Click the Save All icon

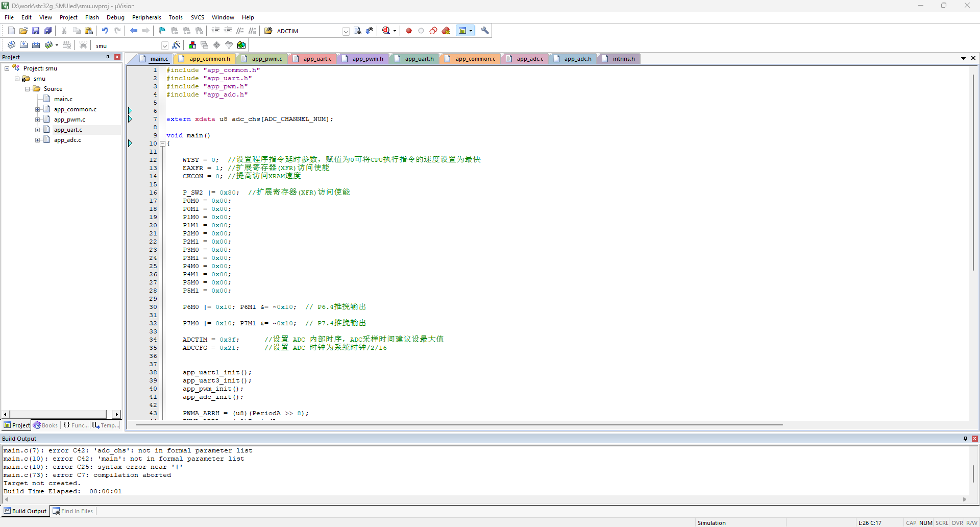(48, 31)
